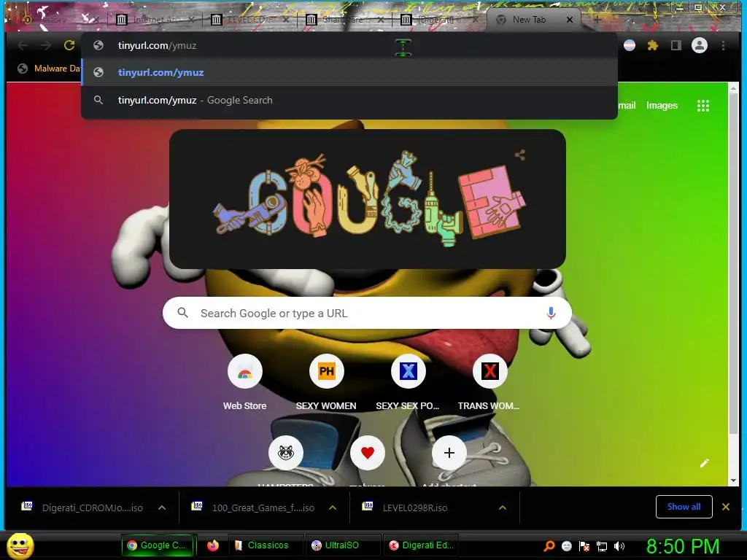747x560 pixels.
Task: Close the downloads bar
Action: (726, 507)
